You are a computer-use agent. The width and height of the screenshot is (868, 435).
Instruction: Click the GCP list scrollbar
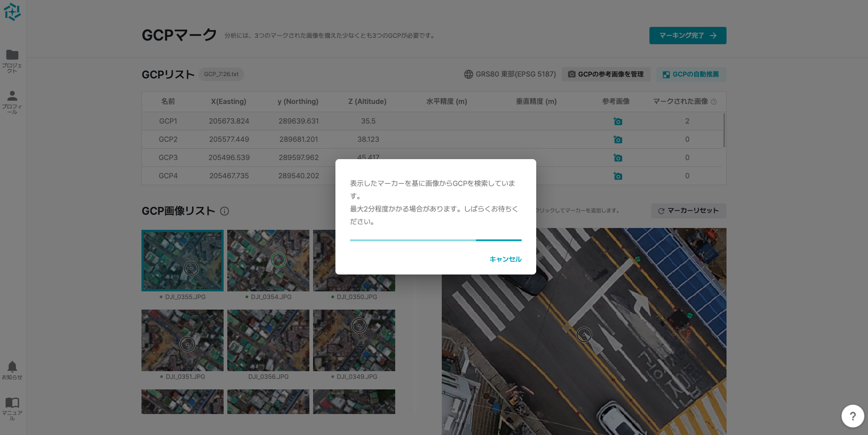click(724, 130)
